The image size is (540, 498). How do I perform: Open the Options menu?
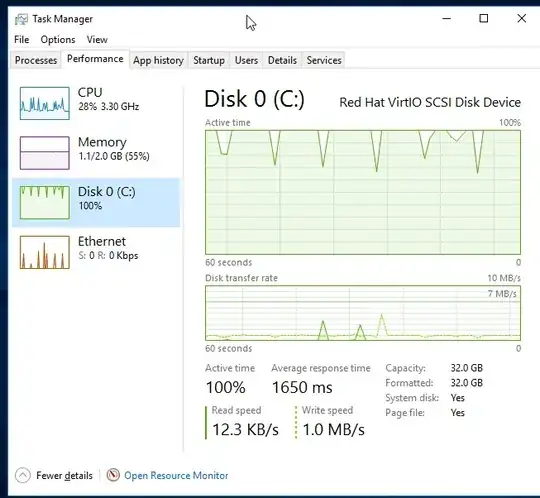pos(58,40)
